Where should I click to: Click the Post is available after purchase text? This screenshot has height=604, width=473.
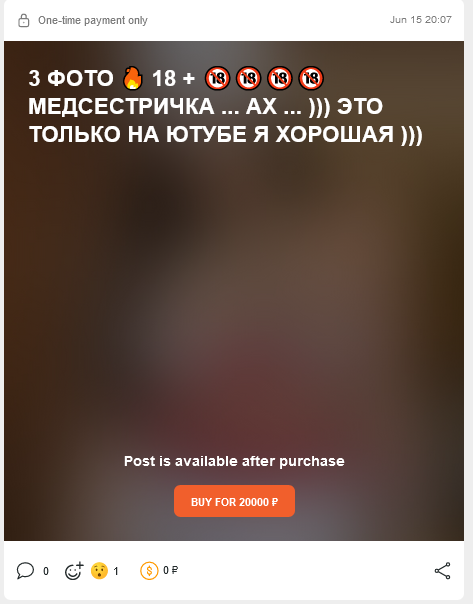(234, 461)
